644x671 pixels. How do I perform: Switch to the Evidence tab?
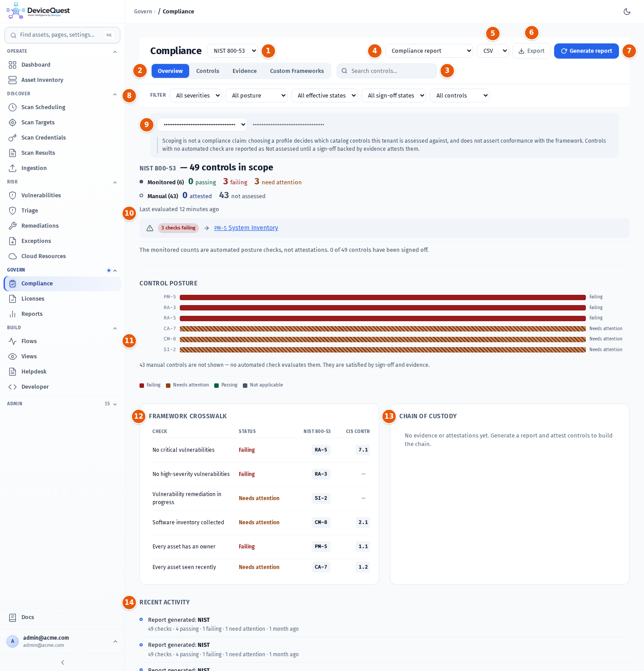coord(245,71)
